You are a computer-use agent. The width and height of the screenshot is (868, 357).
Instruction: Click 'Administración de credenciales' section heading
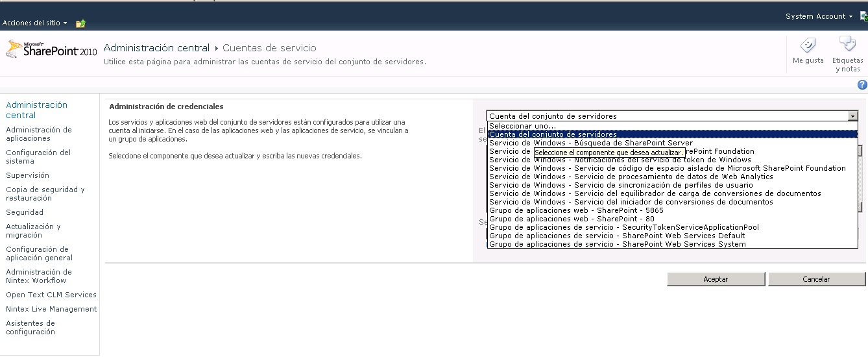tap(166, 106)
